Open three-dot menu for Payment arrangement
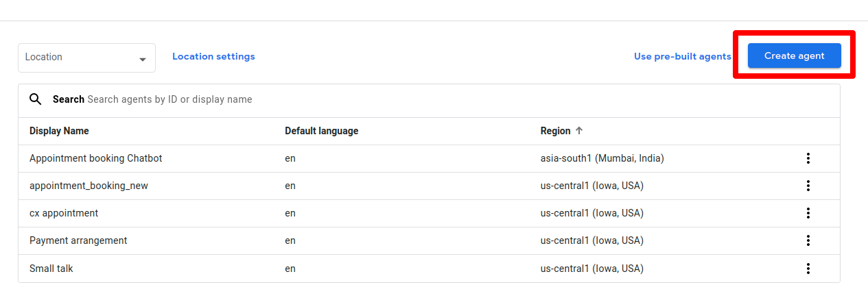Screen dimensions: 868x298 click(x=808, y=240)
